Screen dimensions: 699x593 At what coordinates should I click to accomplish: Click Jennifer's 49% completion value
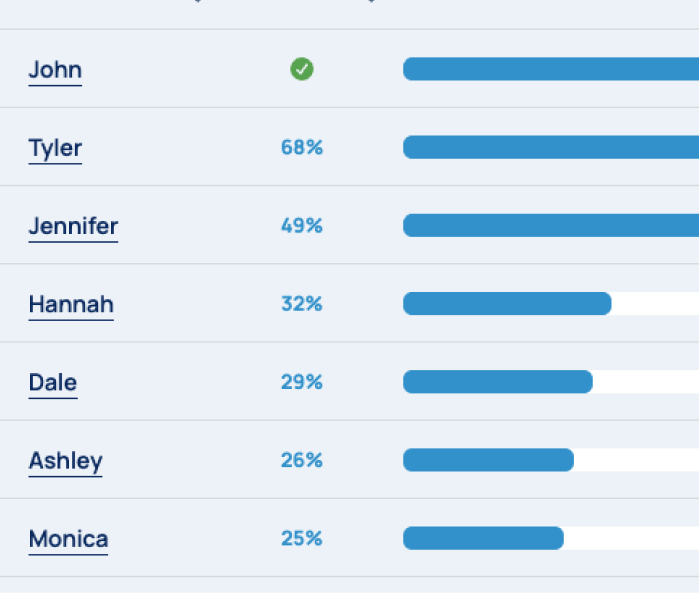pyautogui.click(x=302, y=226)
